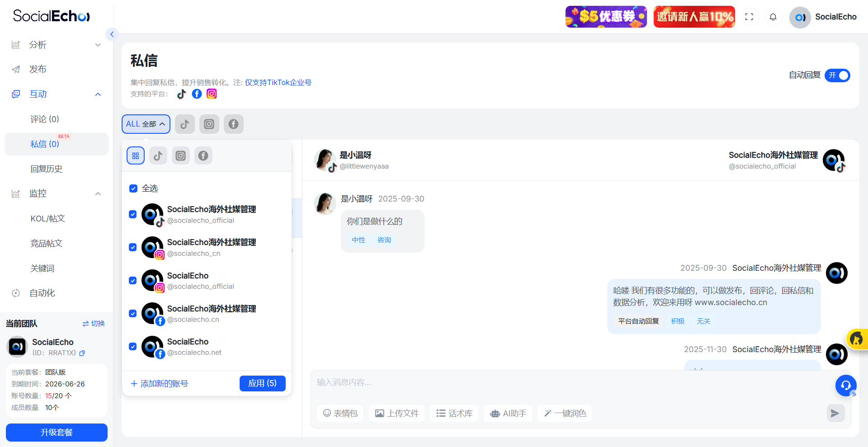Uncheck Instagram account @socialecho_cn

click(133, 247)
